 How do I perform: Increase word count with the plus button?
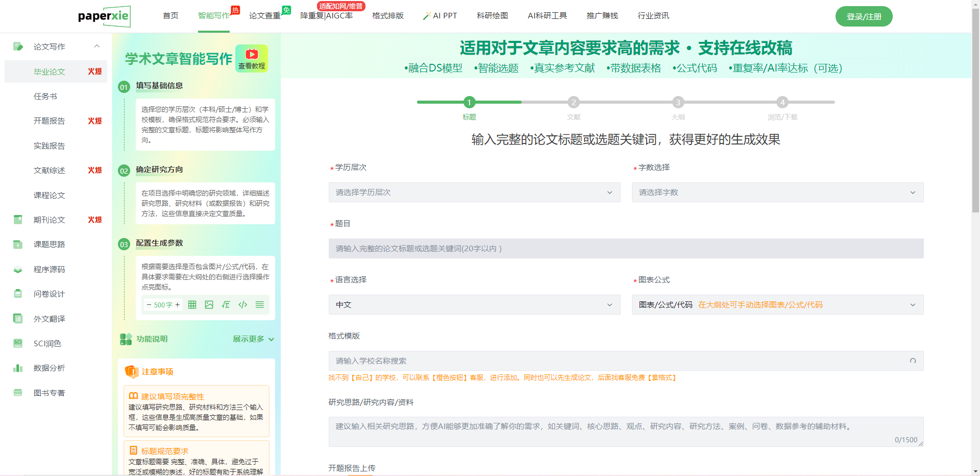point(177,305)
